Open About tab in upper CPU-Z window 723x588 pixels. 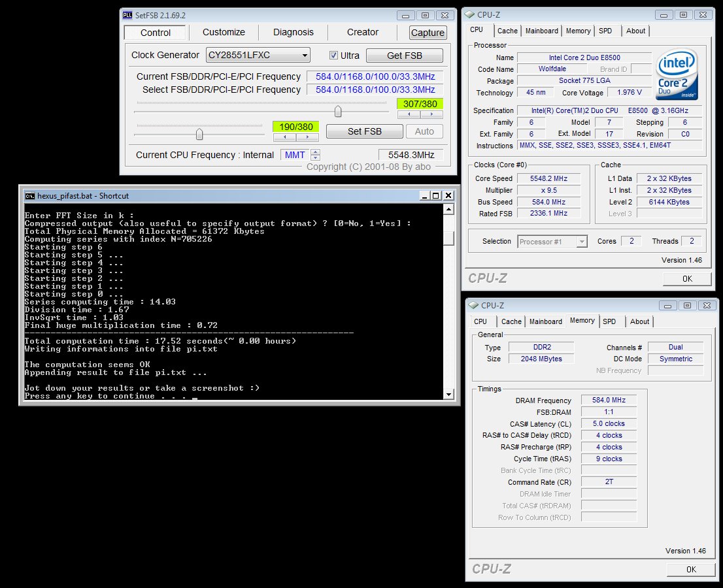(635, 31)
